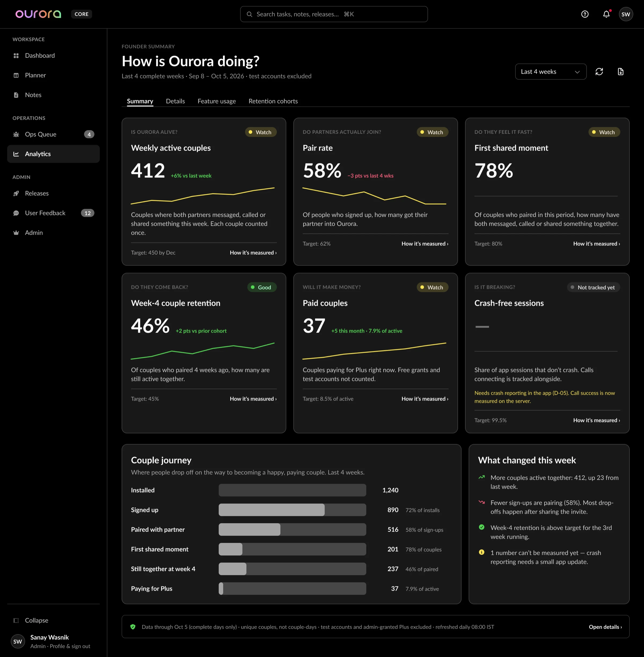Open How it's measured for Paid couples
Viewport: 644px width, 657px height.
(x=425, y=399)
